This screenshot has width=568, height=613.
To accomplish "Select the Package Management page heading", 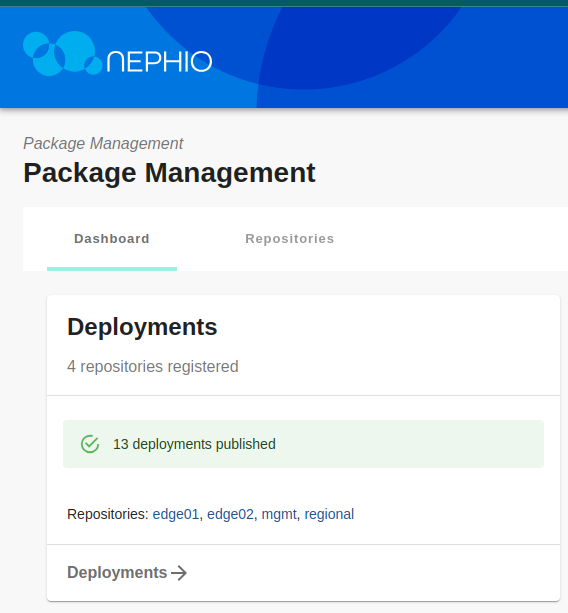I will click(169, 173).
